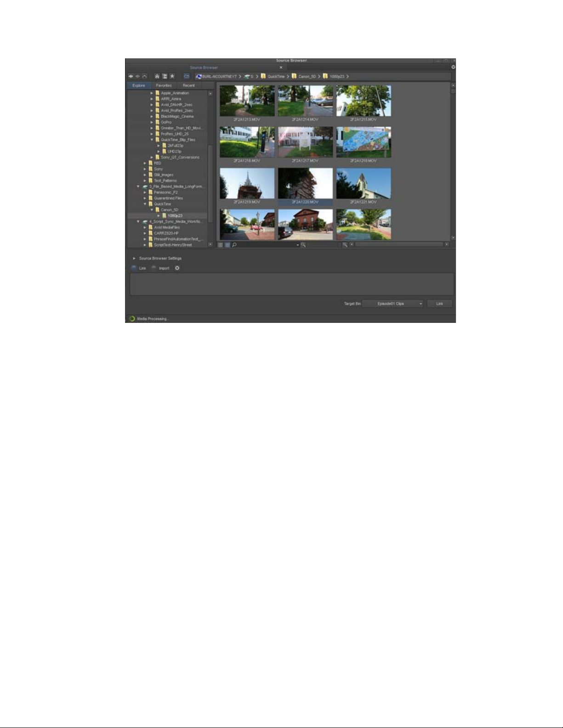
Task: Select the UHD23p folder
Action: 175,152
